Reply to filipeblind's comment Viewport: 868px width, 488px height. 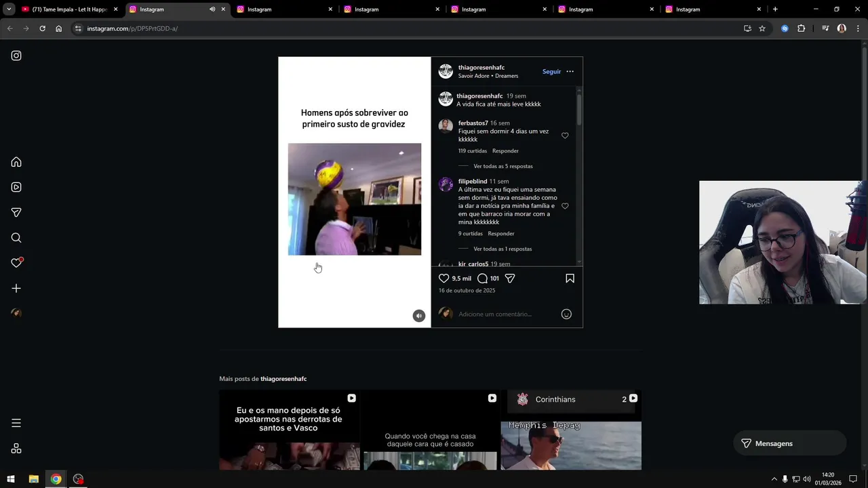pos(501,234)
